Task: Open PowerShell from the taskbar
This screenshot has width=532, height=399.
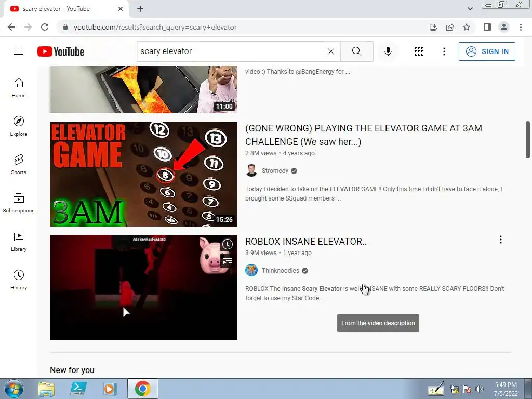Action: [x=78, y=389]
